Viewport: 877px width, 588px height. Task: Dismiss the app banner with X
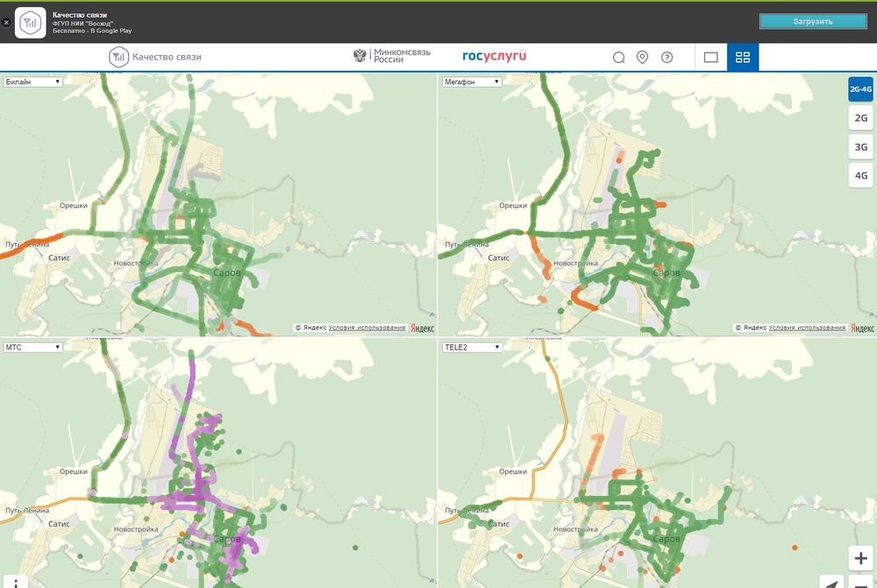(7, 22)
